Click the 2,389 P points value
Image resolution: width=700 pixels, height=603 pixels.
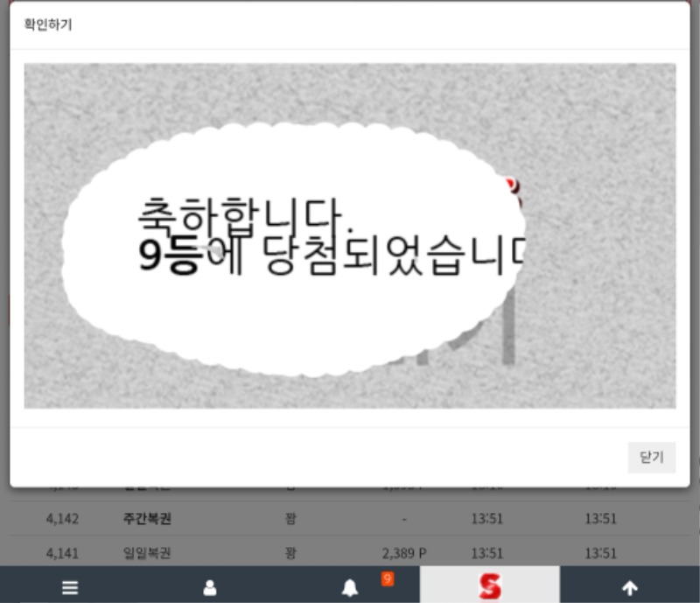tap(404, 553)
